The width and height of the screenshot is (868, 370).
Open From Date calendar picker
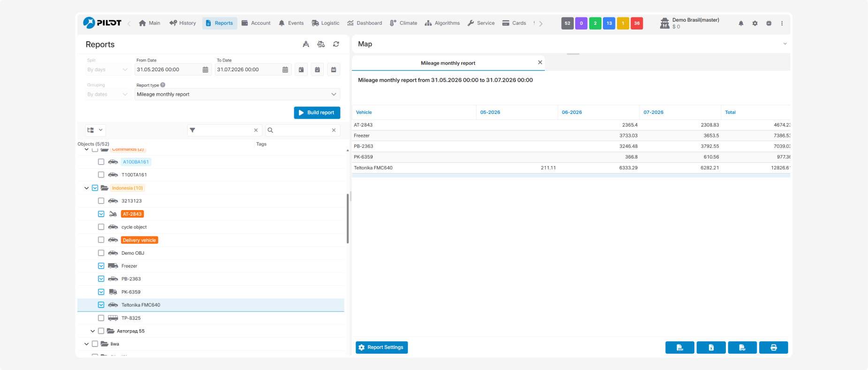(x=205, y=69)
